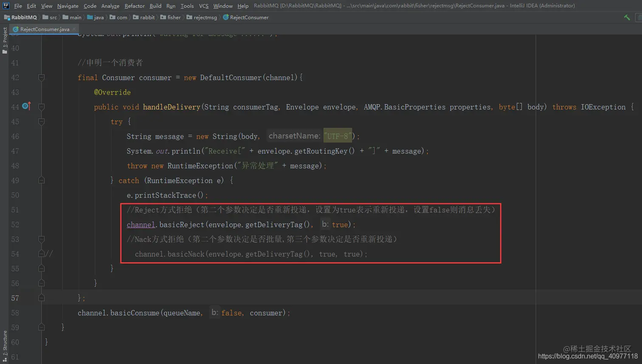Open the Analyze menu

tap(110, 6)
